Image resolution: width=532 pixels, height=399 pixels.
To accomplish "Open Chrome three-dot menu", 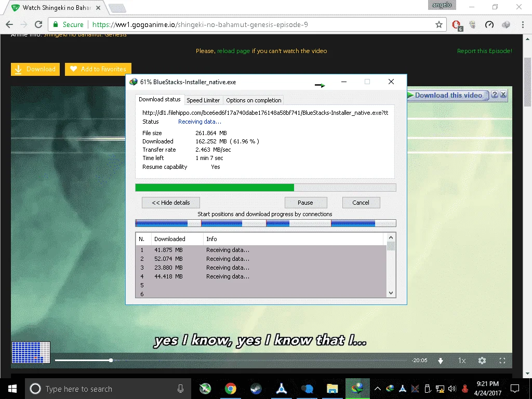I will click(x=523, y=24).
